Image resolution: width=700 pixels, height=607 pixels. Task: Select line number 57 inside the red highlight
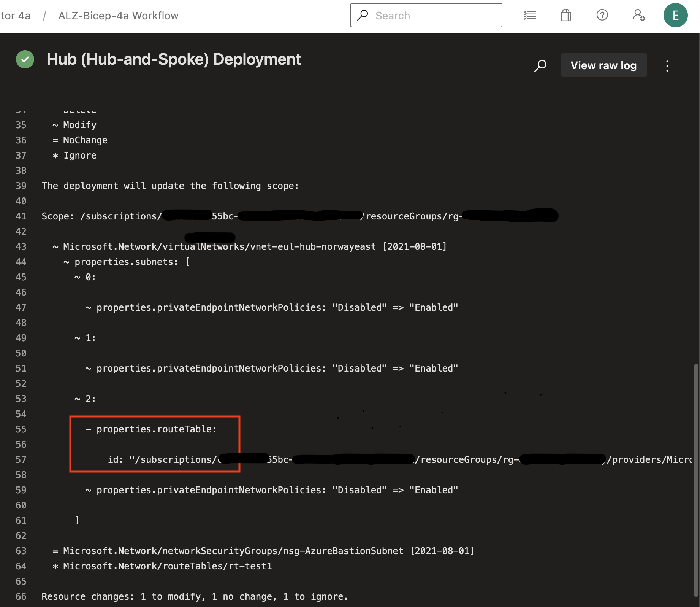coord(21,459)
